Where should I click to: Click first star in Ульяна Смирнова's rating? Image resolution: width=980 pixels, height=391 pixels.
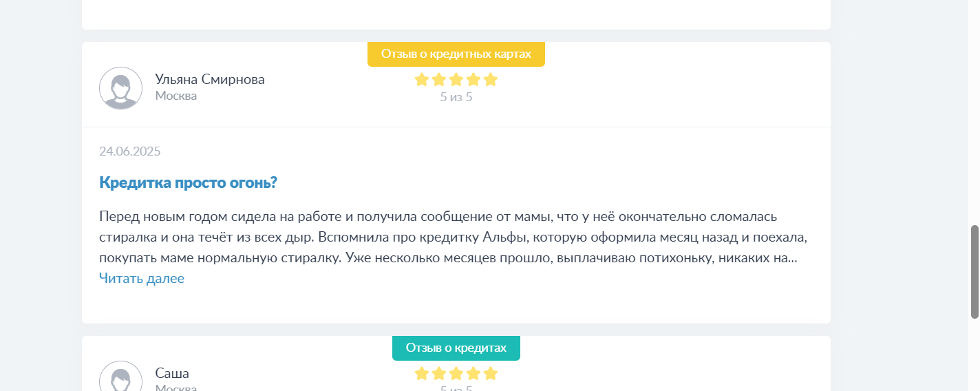pos(422,80)
